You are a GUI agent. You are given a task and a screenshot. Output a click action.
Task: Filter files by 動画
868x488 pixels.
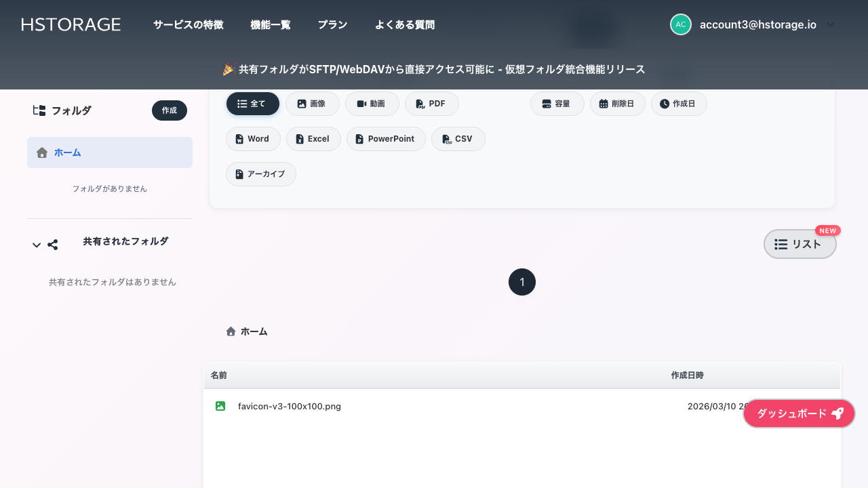click(372, 104)
